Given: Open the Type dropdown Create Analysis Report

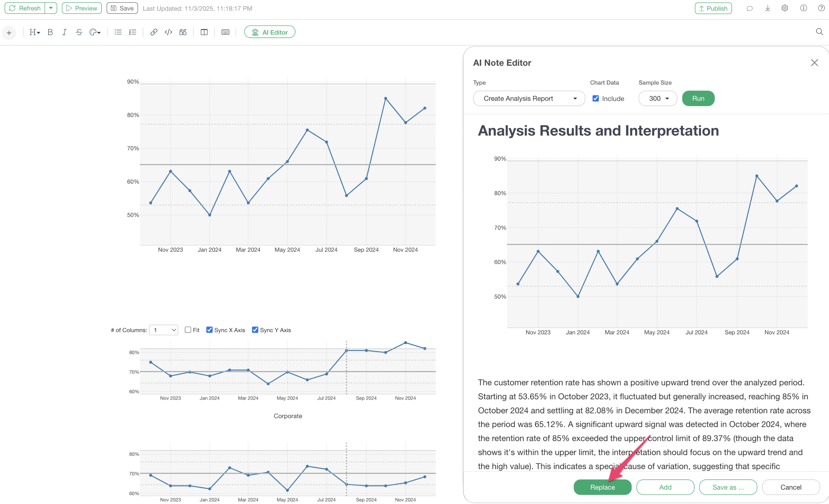Looking at the screenshot, I should [529, 99].
